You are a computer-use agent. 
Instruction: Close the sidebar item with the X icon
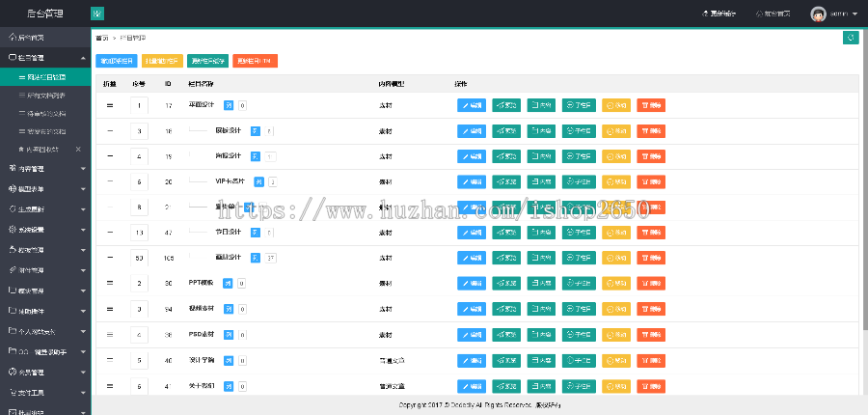coord(78,150)
